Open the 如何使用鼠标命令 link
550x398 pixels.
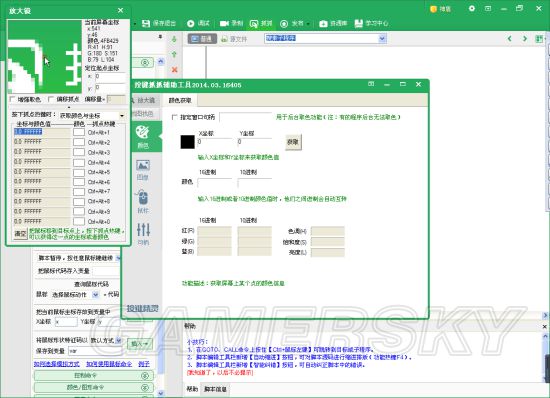[109, 364]
